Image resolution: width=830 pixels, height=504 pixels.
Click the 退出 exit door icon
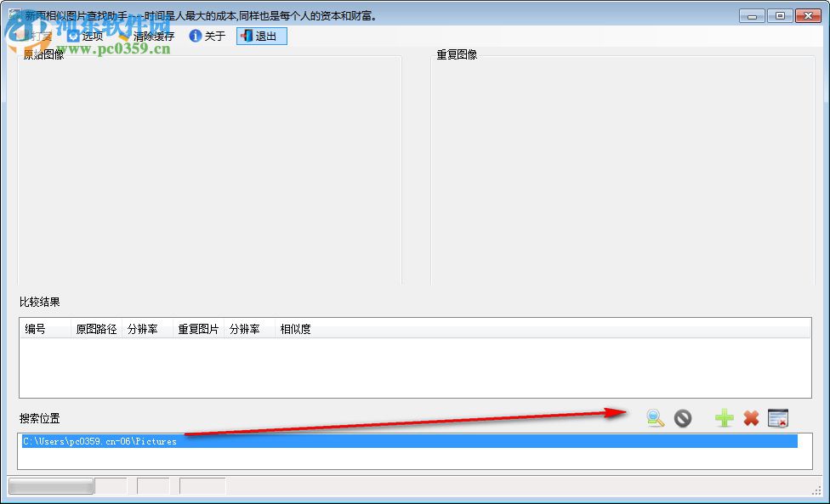[247, 36]
